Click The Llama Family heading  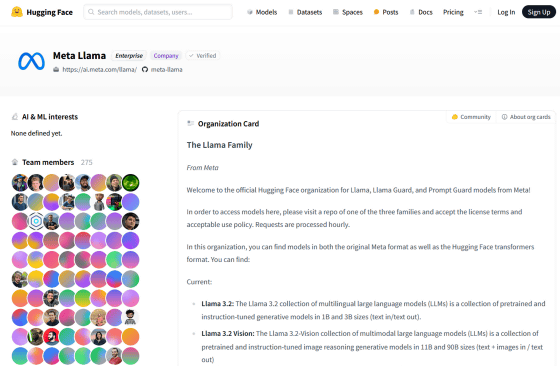click(x=219, y=145)
